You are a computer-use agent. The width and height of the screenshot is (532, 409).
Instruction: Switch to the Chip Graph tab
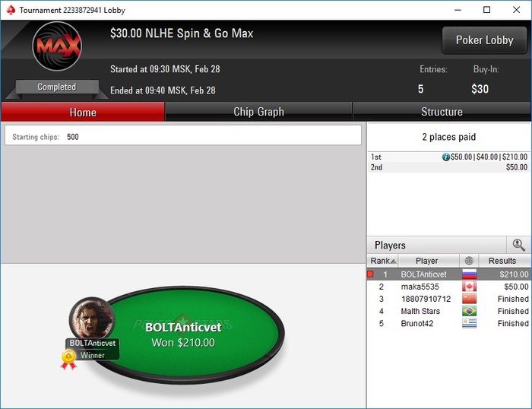[x=258, y=112]
